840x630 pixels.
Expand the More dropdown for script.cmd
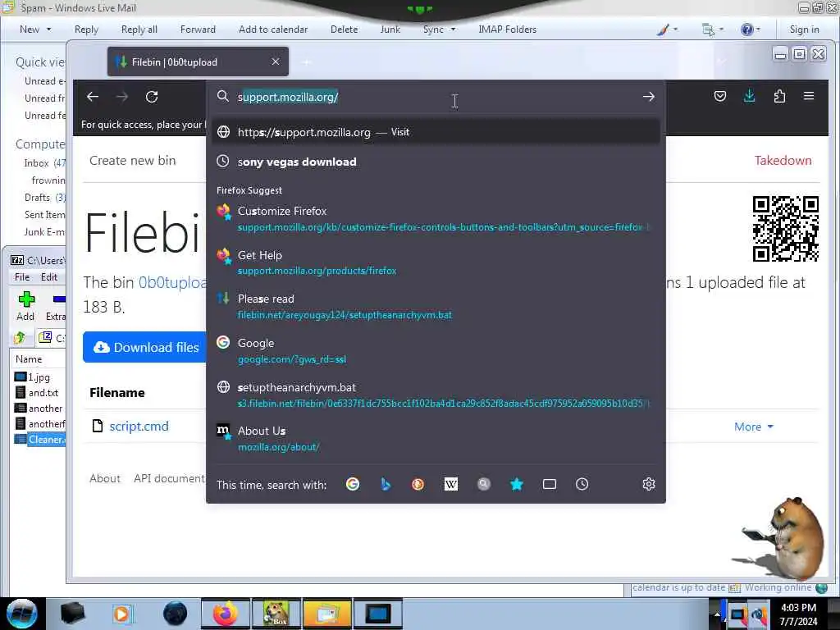tap(754, 427)
